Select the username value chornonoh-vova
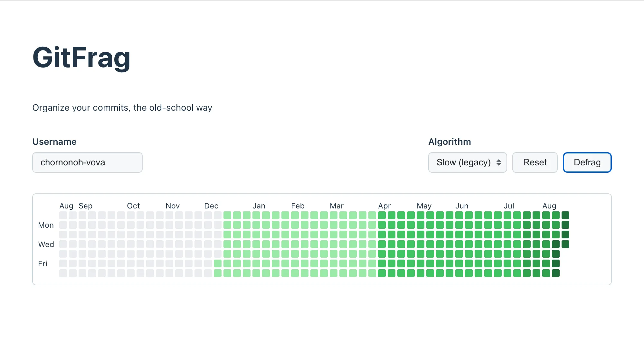Viewport: 644px width, 359px height. (73, 162)
